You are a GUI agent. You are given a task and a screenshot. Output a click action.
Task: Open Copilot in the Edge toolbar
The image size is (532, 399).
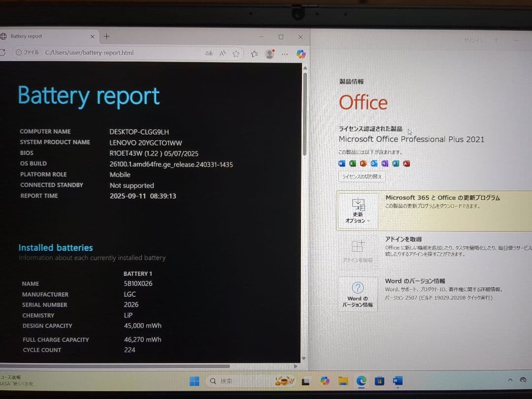301,53
